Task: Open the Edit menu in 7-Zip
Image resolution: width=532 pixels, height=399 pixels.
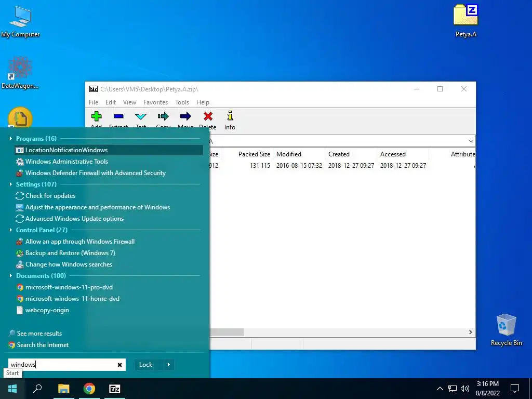Action: click(x=111, y=102)
